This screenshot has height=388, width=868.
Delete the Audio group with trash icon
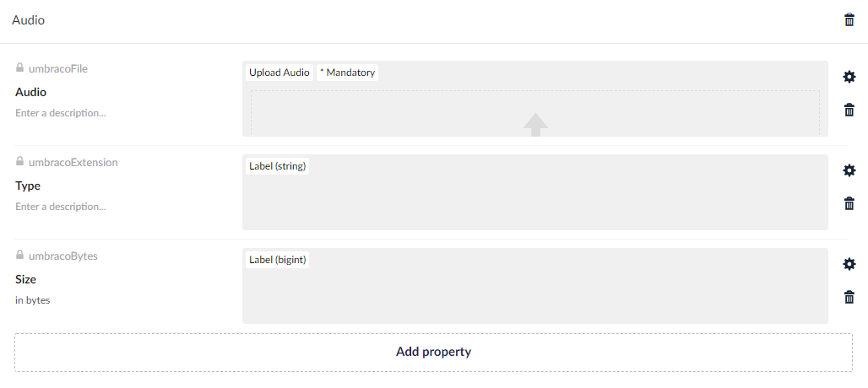849,20
